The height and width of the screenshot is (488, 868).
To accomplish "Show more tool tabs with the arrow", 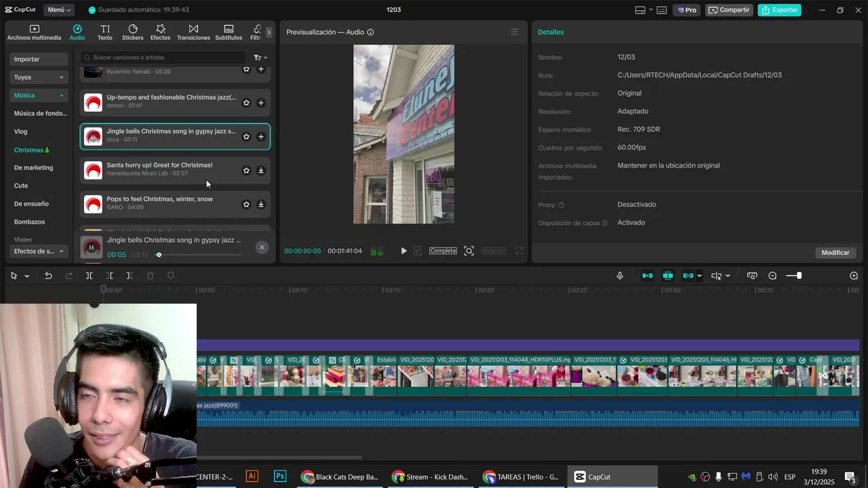I will tap(269, 33).
